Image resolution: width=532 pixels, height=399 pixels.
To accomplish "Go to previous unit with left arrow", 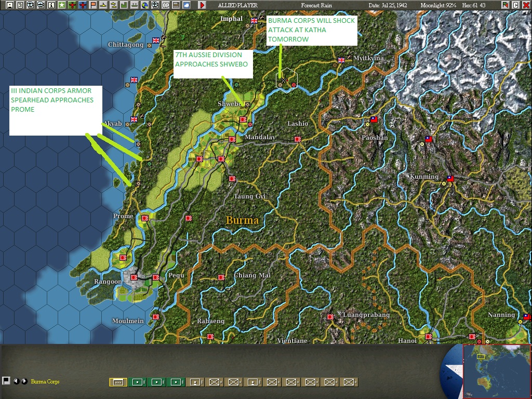I will [x=16, y=381].
